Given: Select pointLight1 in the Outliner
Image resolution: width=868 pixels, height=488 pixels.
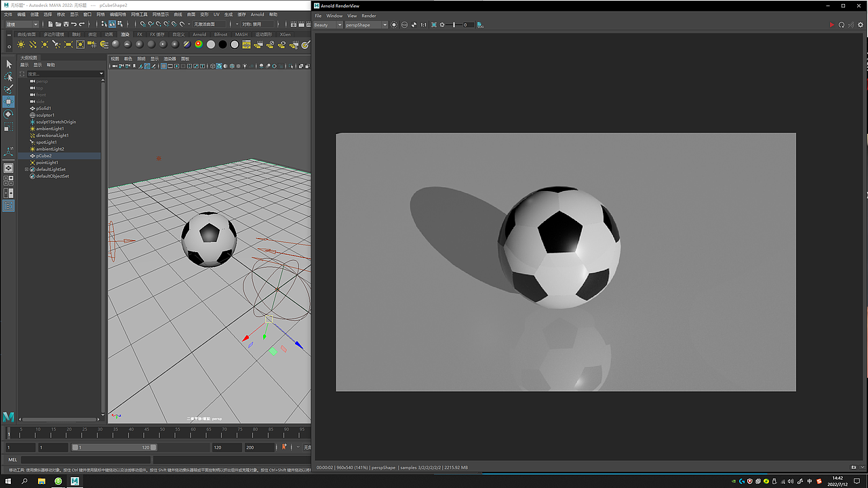Looking at the screenshot, I should pyautogui.click(x=47, y=163).
